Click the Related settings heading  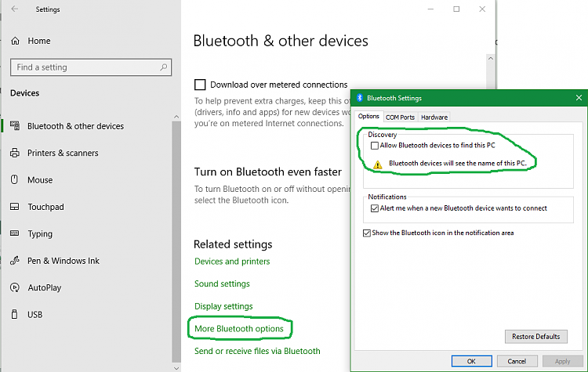coord(233,244)
